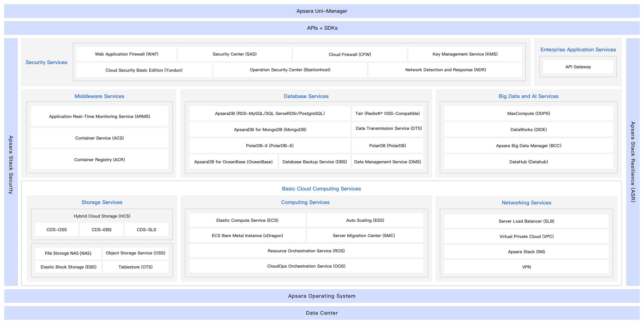644x324 pixels.
Task: Select PolarDB-X (PolarDB-X) box
Action: click(269, 146)
